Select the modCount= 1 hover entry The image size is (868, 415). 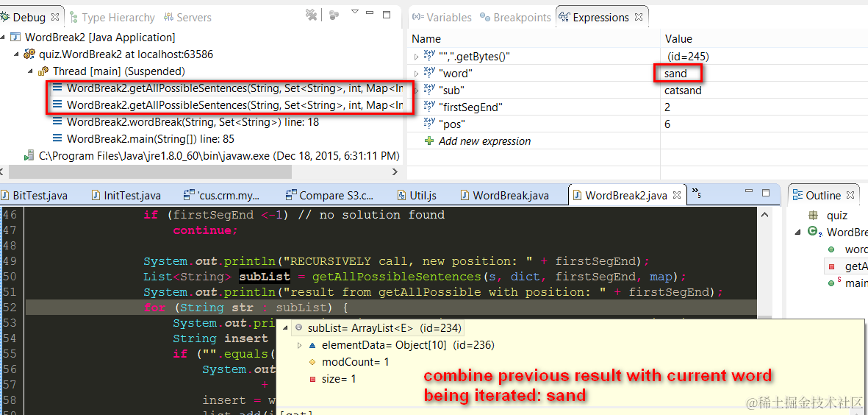point(349,362)
